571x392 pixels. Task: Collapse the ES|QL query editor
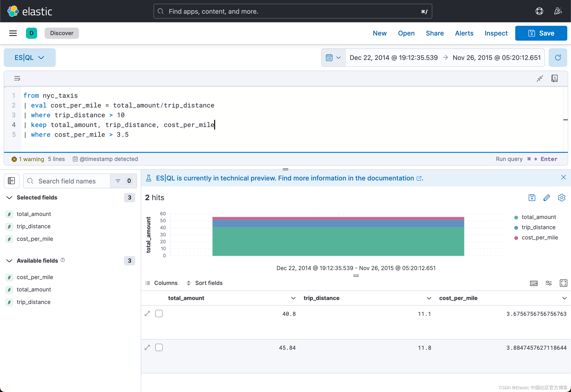pos(540,78)
